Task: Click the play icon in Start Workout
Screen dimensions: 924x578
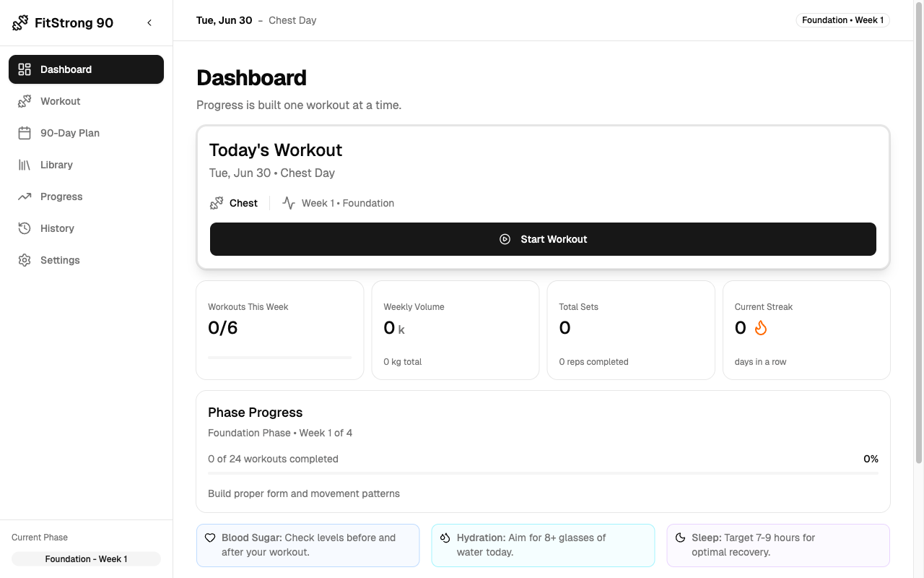Action: [505, 239]
